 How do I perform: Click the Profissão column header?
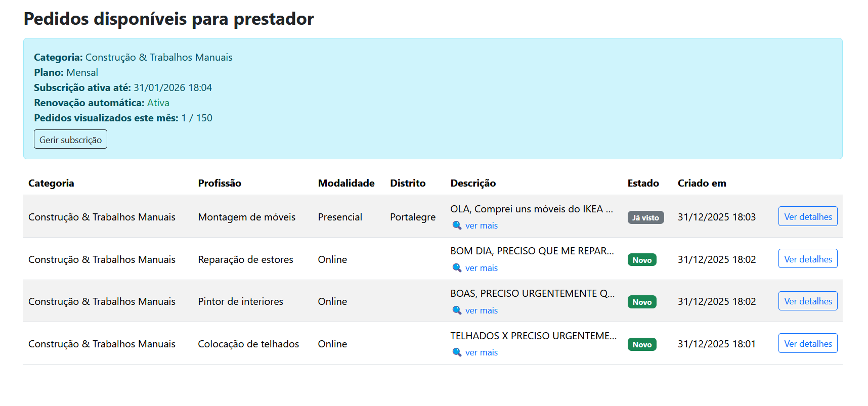click(x=220, y=183)
